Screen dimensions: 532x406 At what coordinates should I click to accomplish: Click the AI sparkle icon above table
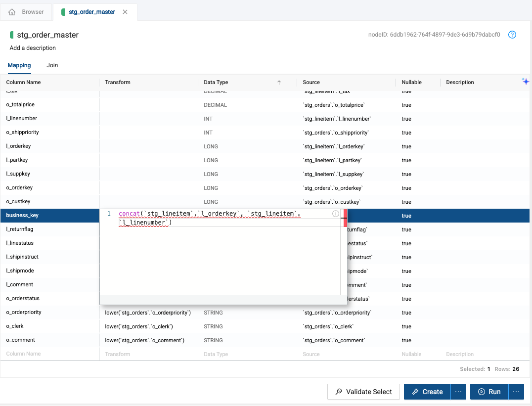525,81
